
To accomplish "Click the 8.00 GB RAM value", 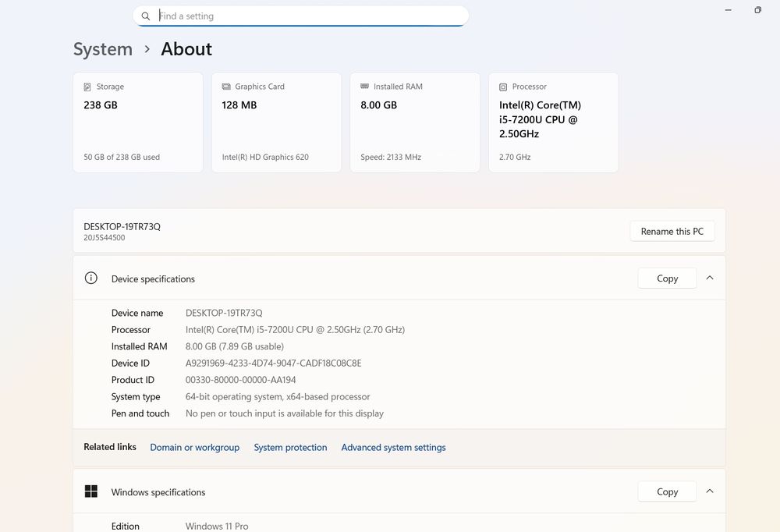I will pos(378,105).
